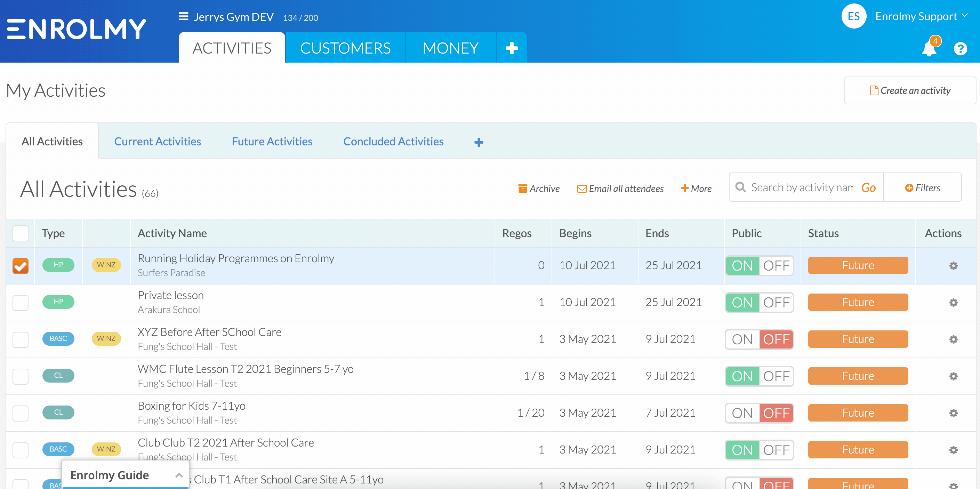The width and height of the screenshot is (980, 489).
Task: Uncheck Running Holiday Programmes row checkbox
Action: [21, 266]
